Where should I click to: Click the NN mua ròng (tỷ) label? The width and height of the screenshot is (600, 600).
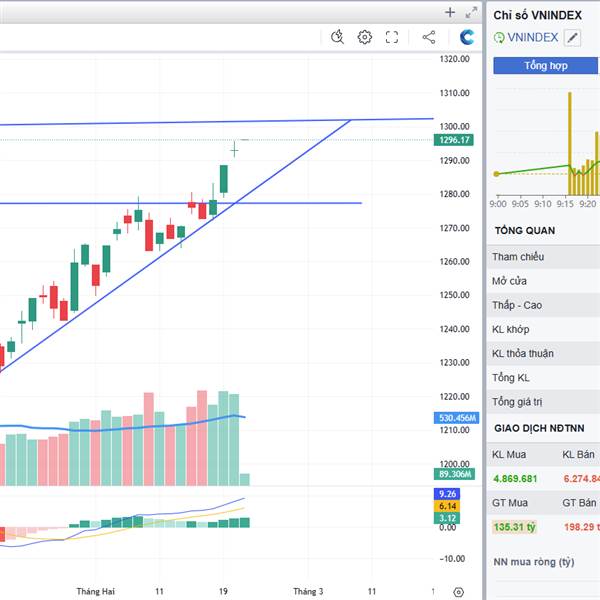tap(533, 562)
